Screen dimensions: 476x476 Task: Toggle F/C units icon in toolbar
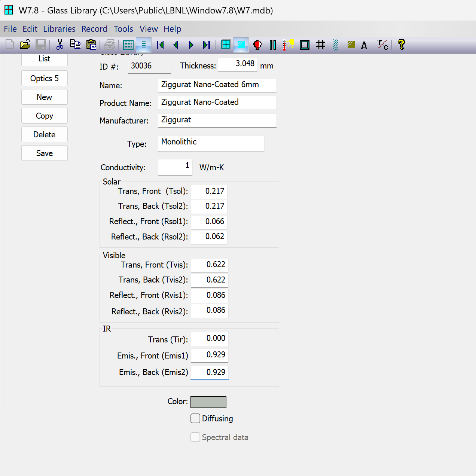click(382, 45)
